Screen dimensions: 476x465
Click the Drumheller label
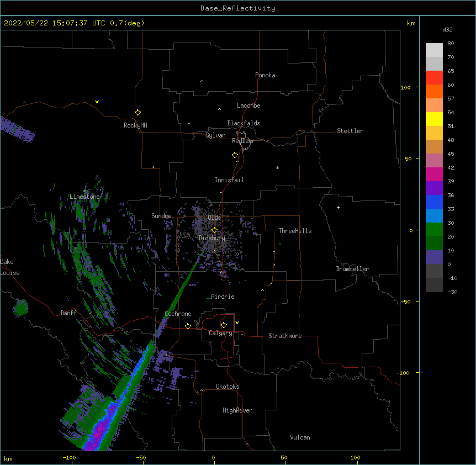coord(352,269)
